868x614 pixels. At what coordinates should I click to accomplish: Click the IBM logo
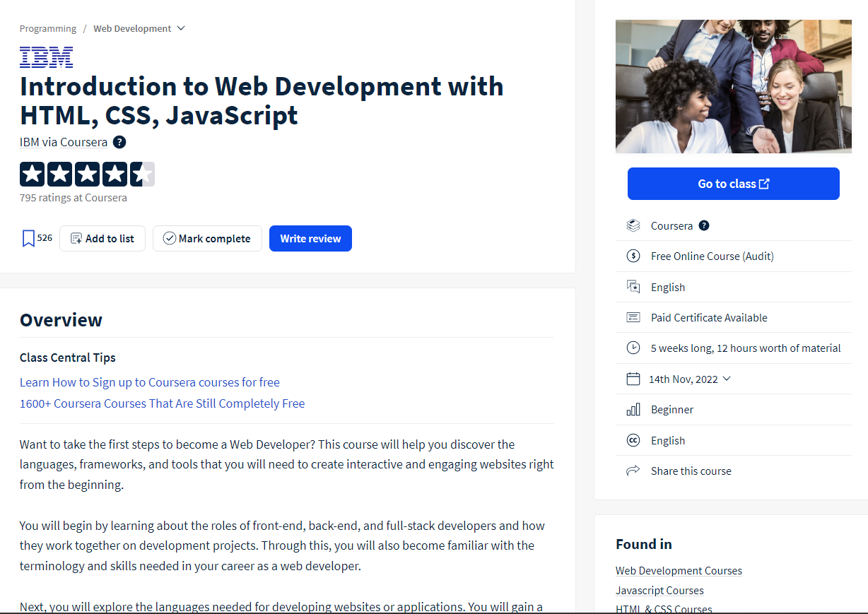coord(46,57)
